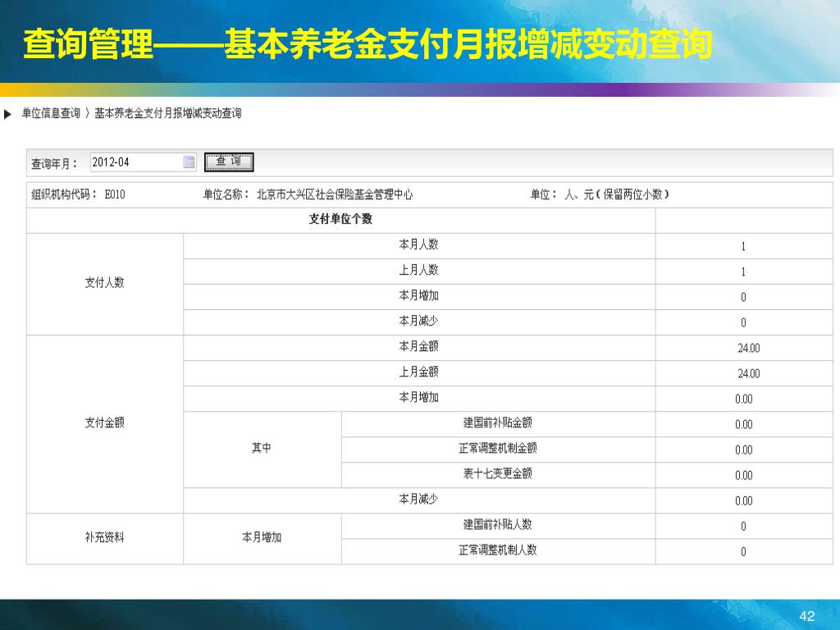
Task: Click the 本月人数 row label
Action: point(419,244)
